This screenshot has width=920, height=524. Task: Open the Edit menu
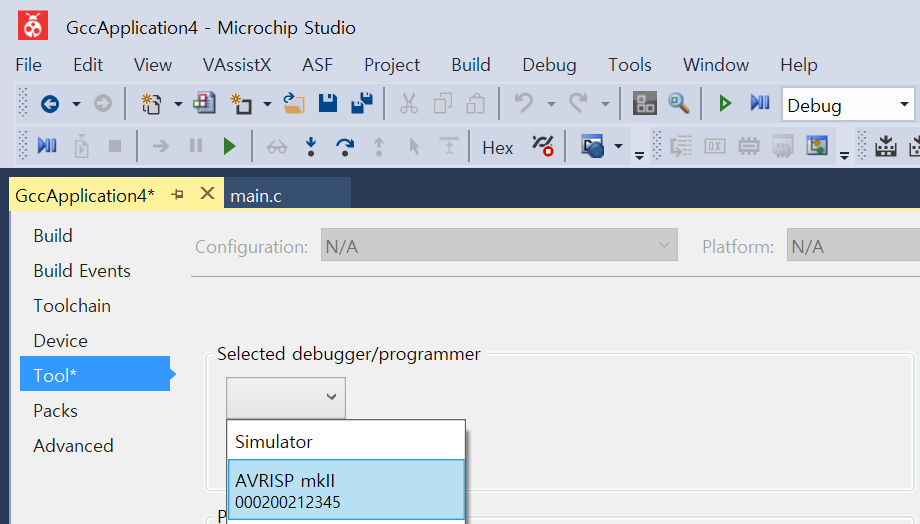point(88,65)
